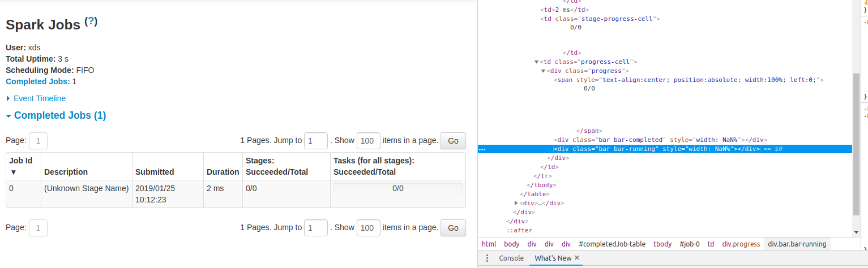Click the top Jump to page input field
Image resolution: width=868 pixels, height=268 pixels.
pos(316,140)
